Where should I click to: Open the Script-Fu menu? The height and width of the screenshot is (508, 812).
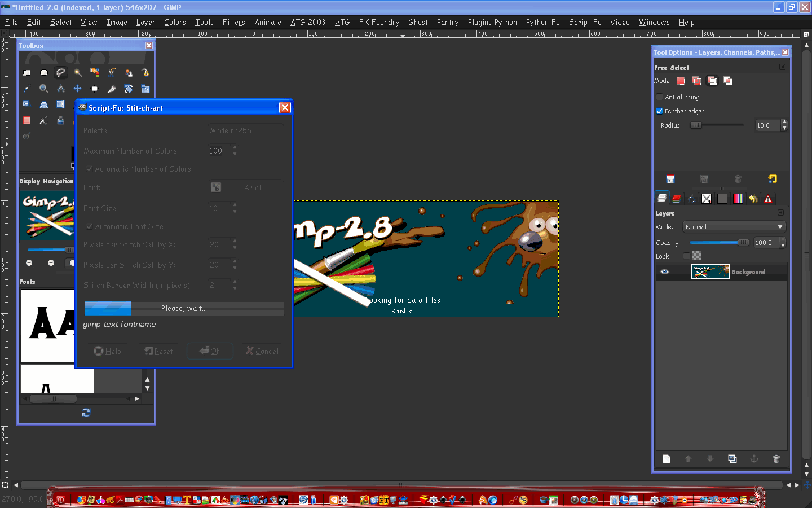[585, 22]
